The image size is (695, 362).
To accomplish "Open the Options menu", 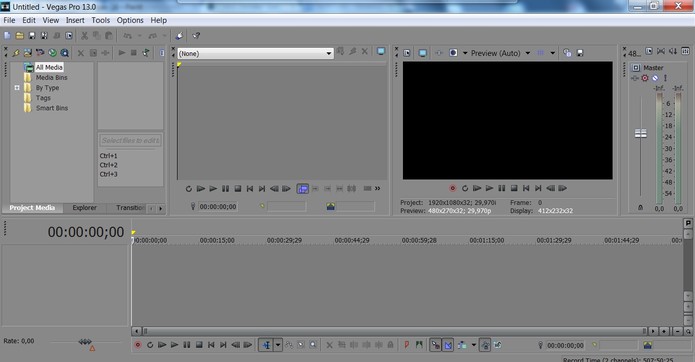I will pyautogui.click(x=130, y=20).
